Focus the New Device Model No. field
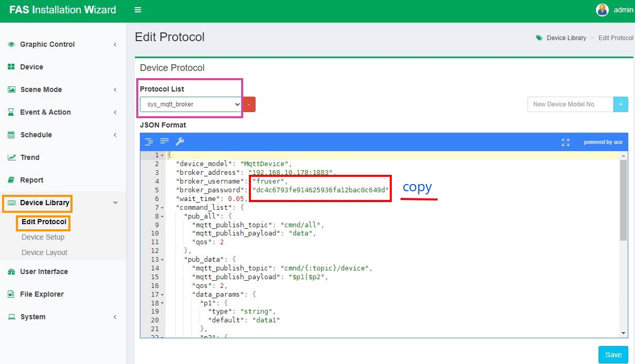Viewport: 635px width, 364px height. [570, 104]
